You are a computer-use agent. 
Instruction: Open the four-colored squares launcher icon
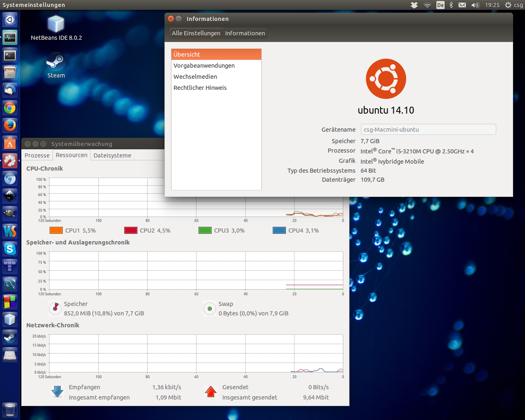(x=10, y=302)
